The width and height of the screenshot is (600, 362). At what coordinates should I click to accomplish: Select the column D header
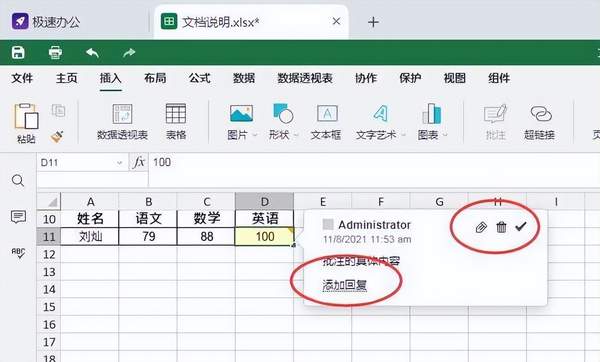(x=264, y=201)
